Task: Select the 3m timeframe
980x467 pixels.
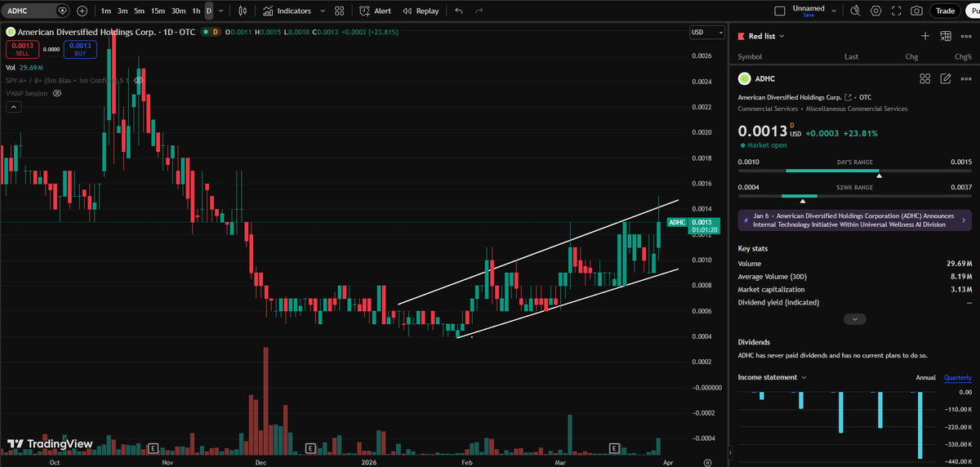Action: (122, 11)
